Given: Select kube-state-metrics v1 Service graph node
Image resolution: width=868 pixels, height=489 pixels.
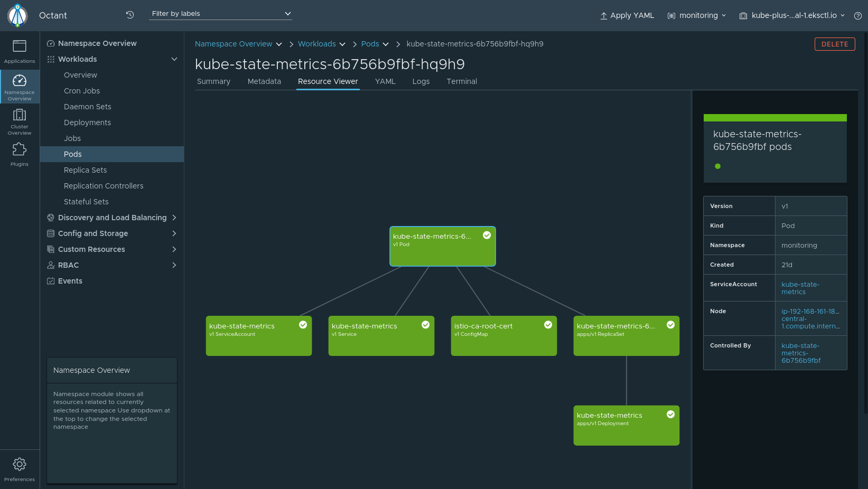Looking at the screenshot, I should [x=381, y=336].
